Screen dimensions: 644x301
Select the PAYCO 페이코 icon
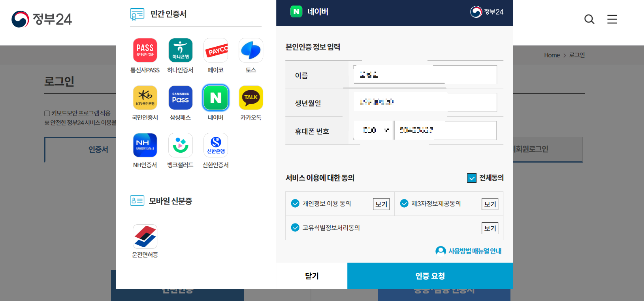click(x=216, y=50)
